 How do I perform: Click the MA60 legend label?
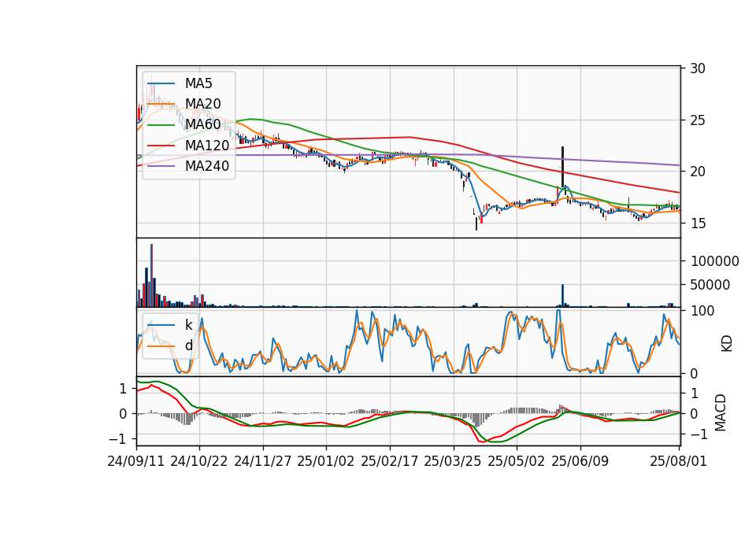click(202, 125)
